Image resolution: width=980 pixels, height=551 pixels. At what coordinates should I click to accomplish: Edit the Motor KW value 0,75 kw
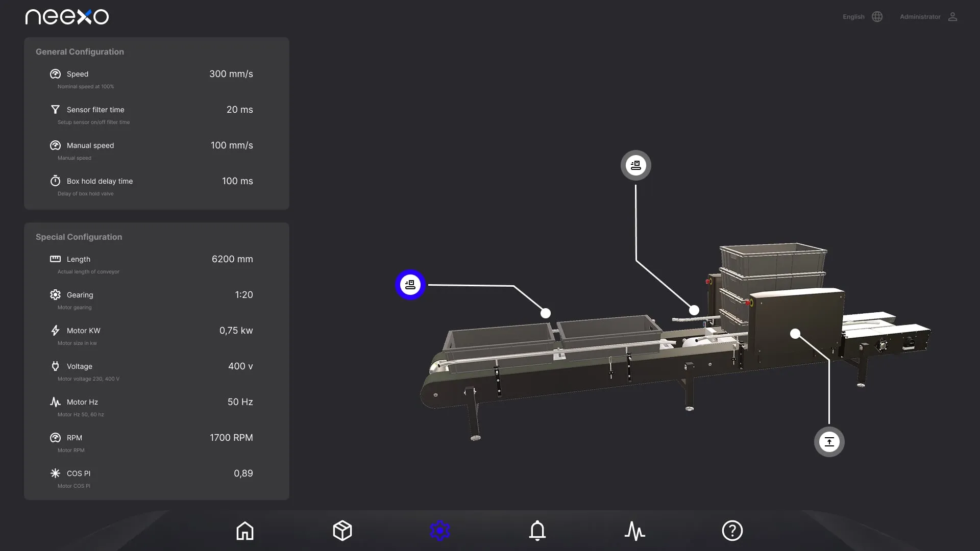tap(236, 331)
